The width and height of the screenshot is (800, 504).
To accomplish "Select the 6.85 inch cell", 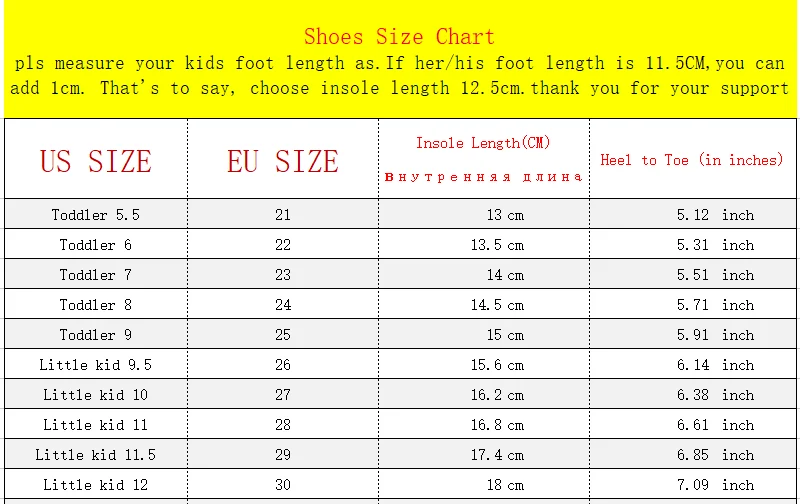I will click(x=715, y=455).
